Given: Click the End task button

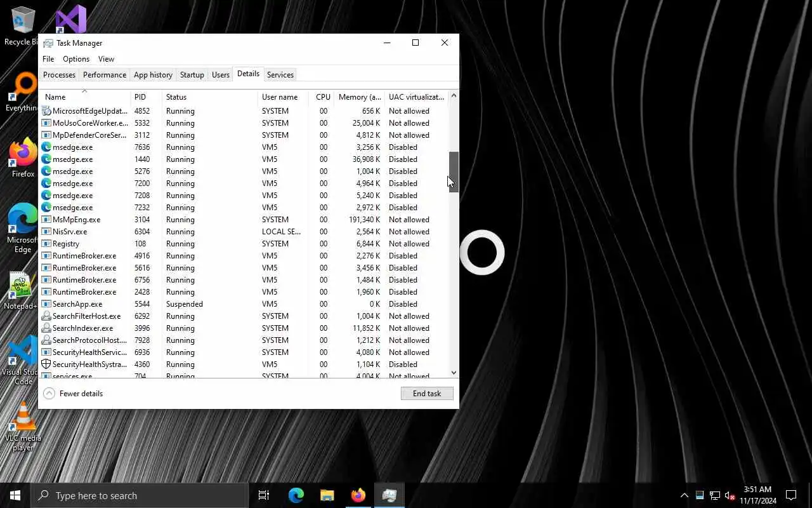Looking at the screenshot, I should coord(427,394).
